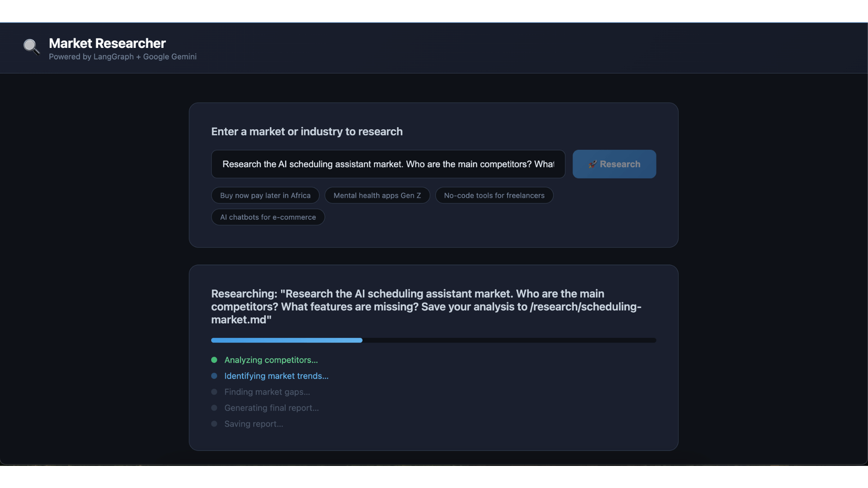
Task: Click the Analyzing competitors status text
Action: coord(271,360)
